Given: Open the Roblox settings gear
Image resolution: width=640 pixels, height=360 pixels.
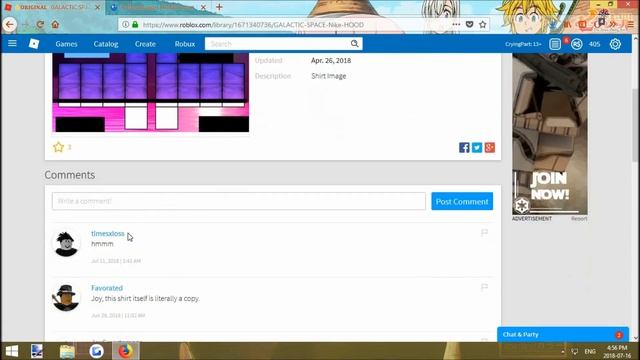Looking at the screenshot, I should [x=615, y=44].
